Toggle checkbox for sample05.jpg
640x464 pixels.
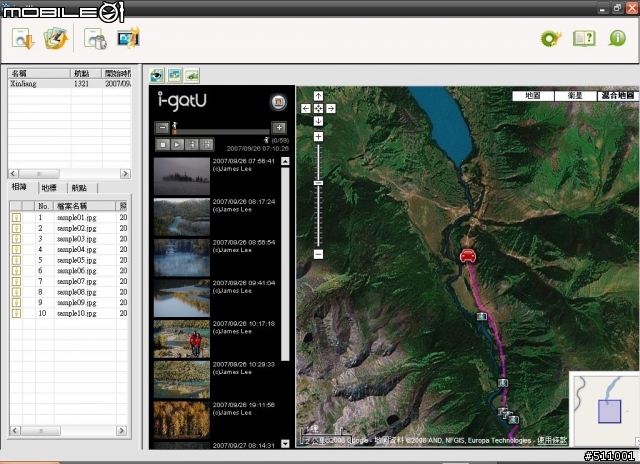point(16,260)
